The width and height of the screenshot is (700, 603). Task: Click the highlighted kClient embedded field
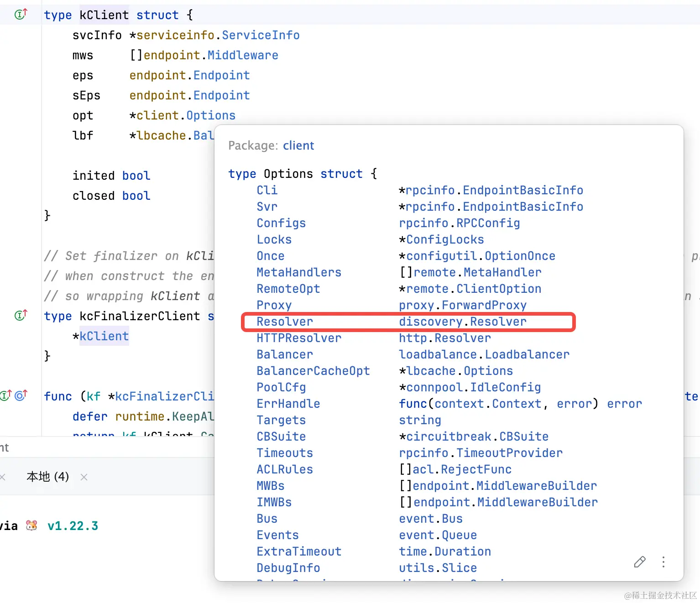tap(104, 336)
